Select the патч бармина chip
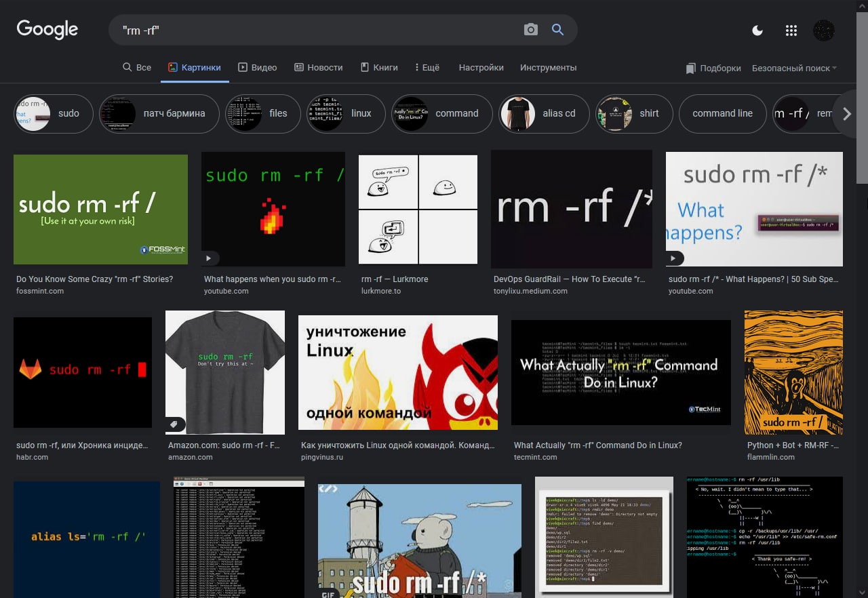The width and height of the screenshot is (868, 598). (x=159, y=113)
